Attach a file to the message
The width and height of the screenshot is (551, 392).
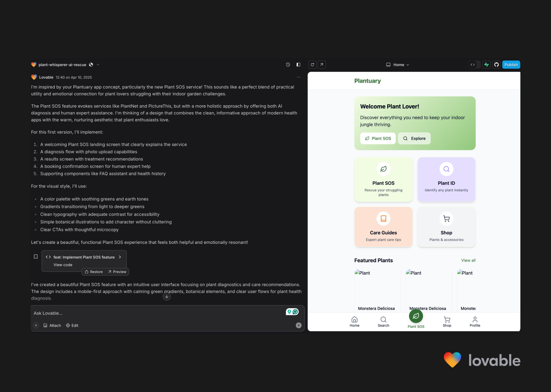[52, 325]
